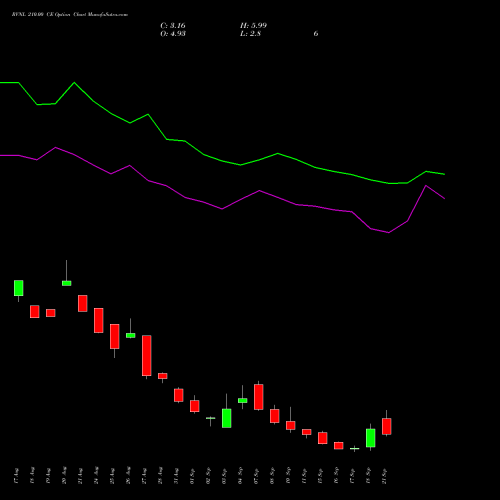This screenshot has width=500, height=500.
Task: Click the purple lower indicator line
Action: pos(222,209)
